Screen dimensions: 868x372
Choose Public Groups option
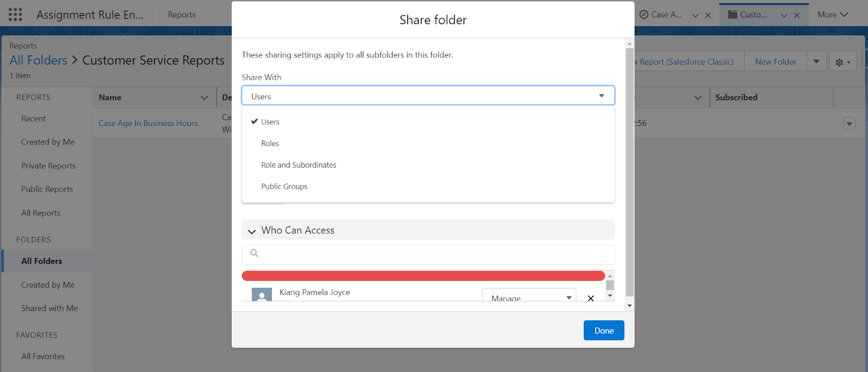[x=428, y=186]
